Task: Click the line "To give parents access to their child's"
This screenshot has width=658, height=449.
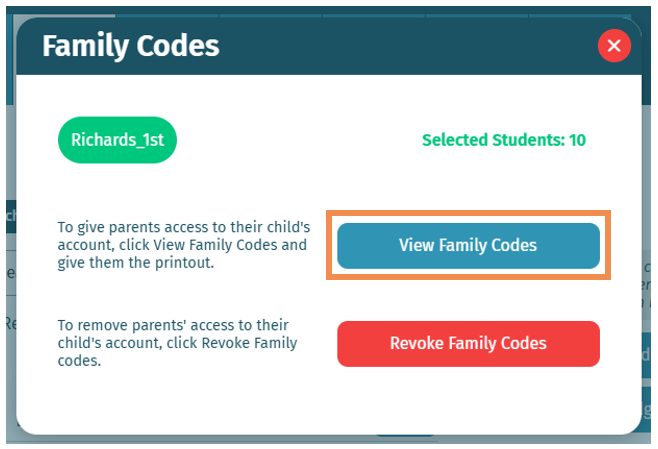Action: (183, 227)
